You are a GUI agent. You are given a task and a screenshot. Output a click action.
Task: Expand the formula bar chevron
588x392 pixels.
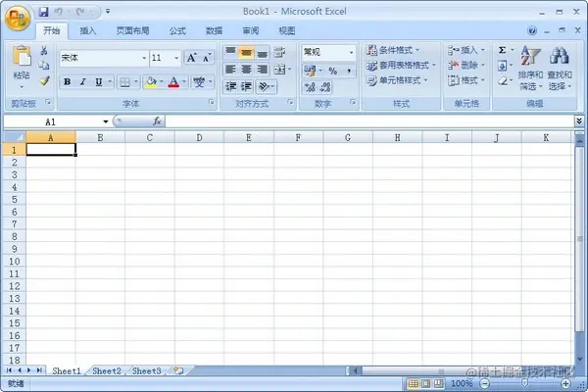coord(579,121)
